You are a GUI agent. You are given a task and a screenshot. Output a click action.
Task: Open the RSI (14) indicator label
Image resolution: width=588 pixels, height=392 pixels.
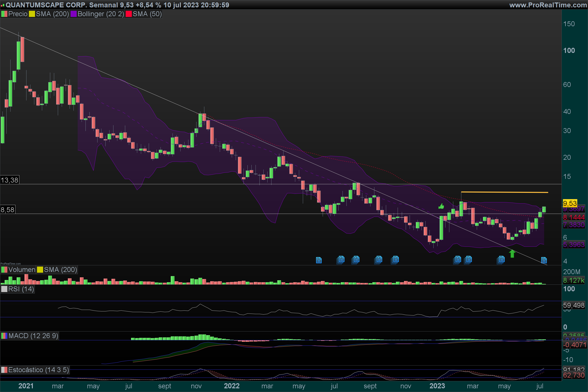(x=21, y=289)
